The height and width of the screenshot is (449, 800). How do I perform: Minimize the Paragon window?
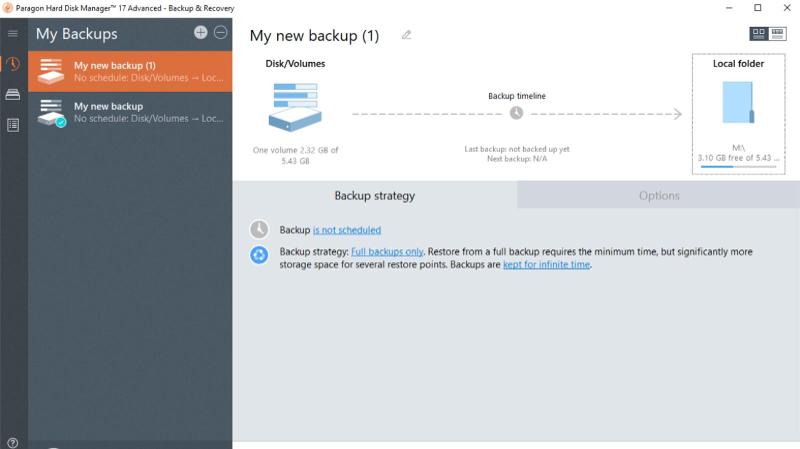[729, 8]
